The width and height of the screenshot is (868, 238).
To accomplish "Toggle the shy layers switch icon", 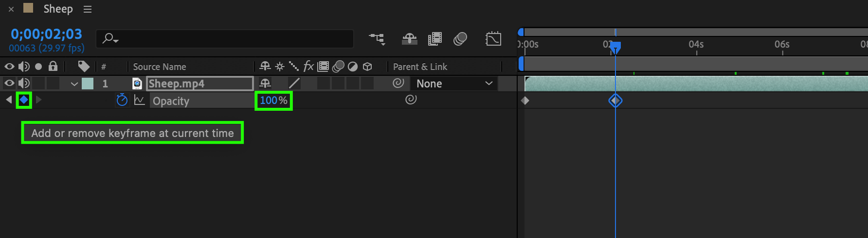I will tap(409, 39).
